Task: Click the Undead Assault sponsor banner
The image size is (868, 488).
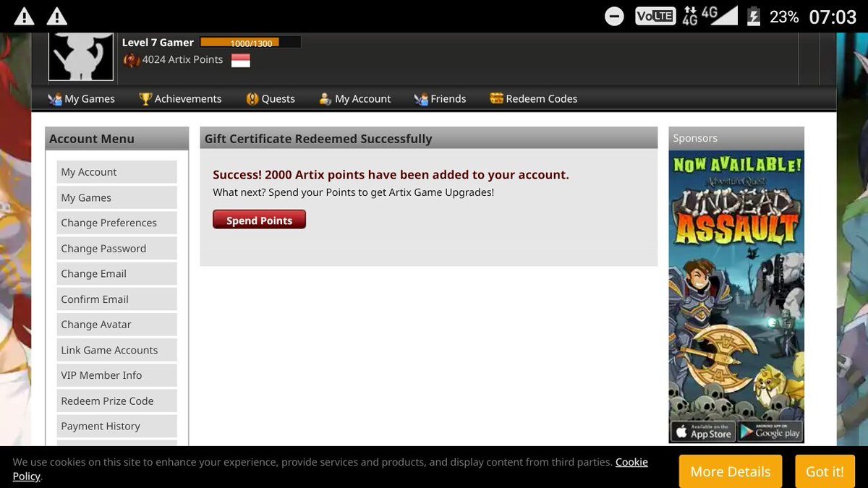Action: tap(736, 296)
